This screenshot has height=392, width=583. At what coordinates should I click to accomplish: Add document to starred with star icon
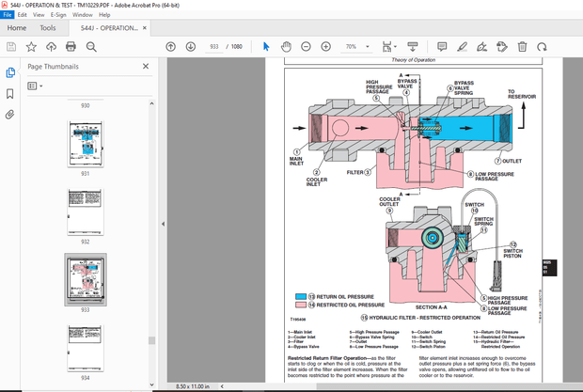(31, 46)
